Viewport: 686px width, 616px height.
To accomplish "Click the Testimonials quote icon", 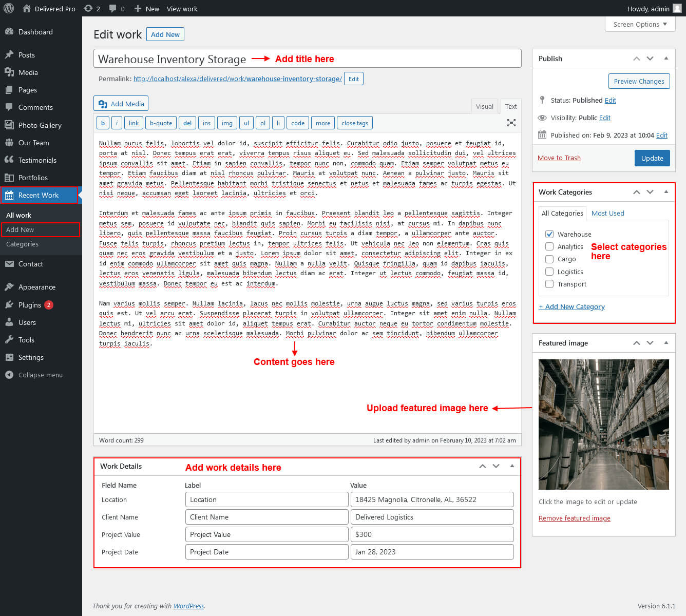I will pyautogui.click(x=9, y=160).
